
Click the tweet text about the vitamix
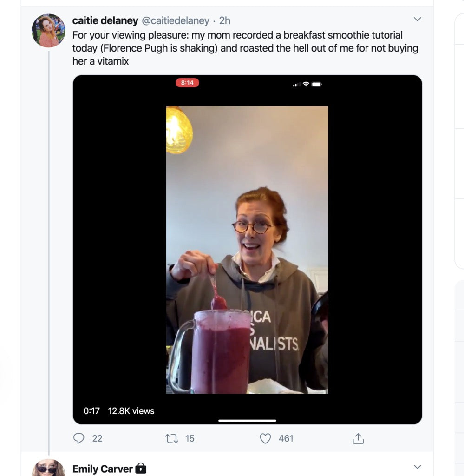pos(245,48)
